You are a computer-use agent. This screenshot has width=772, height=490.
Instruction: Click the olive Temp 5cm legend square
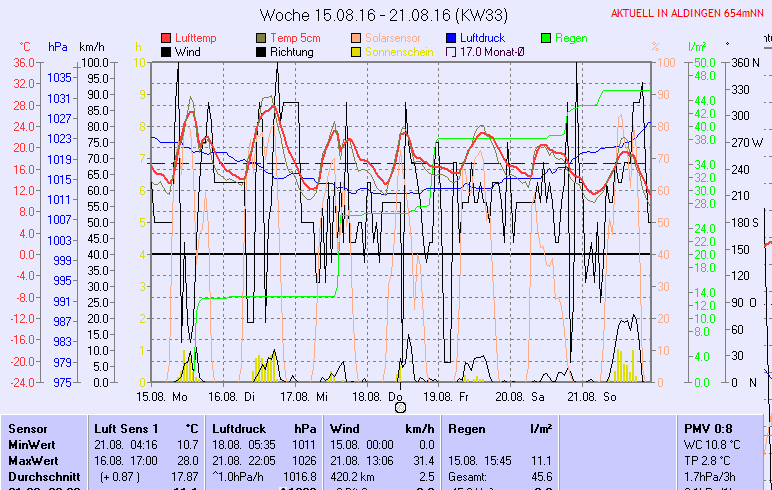coord(262,38)
